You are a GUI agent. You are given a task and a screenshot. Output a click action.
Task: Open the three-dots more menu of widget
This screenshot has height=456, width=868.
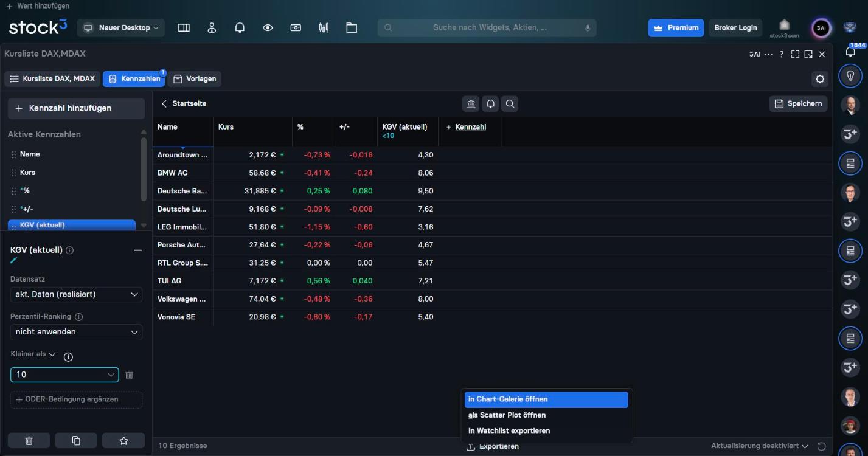click(769, 54)
